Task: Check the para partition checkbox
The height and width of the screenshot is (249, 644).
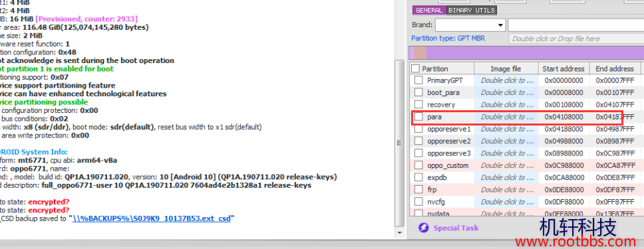Action: pos(418,117)
